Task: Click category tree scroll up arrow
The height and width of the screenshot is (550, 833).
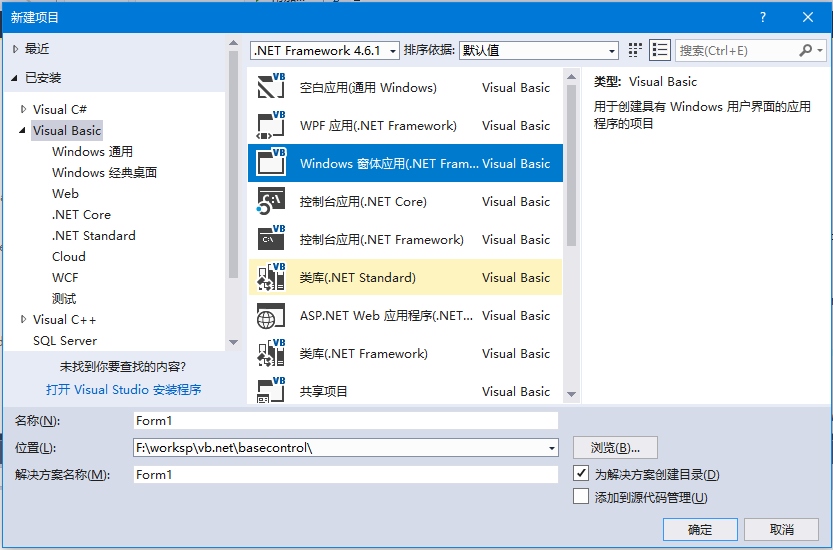Action: pos(233,43)
